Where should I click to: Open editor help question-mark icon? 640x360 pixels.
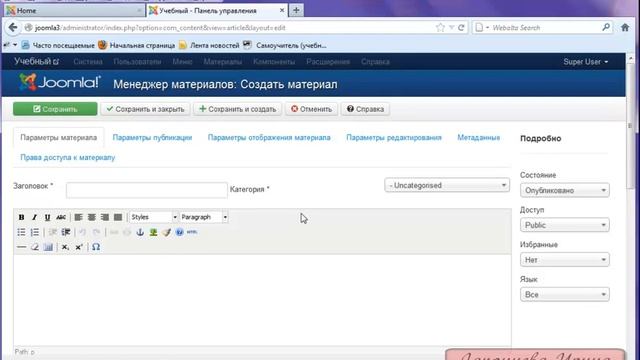(x=179, y=232)
